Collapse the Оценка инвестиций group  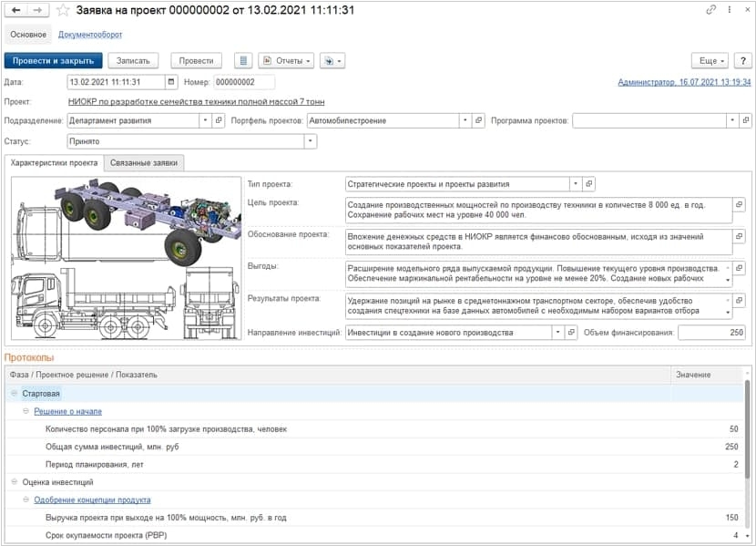15,481
